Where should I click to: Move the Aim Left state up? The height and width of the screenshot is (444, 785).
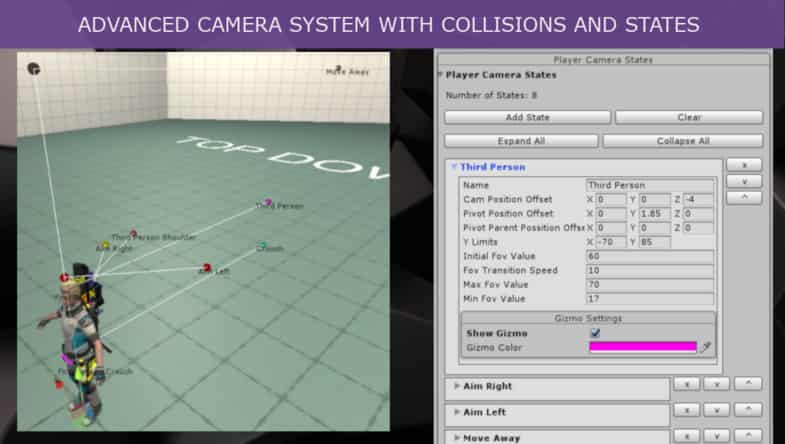[x=748, y=410]
